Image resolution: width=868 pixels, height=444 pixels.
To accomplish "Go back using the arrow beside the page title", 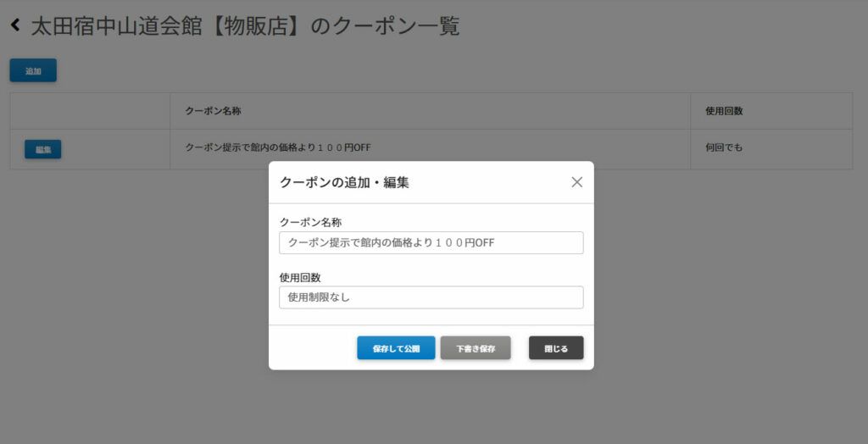I will [15, 25].
